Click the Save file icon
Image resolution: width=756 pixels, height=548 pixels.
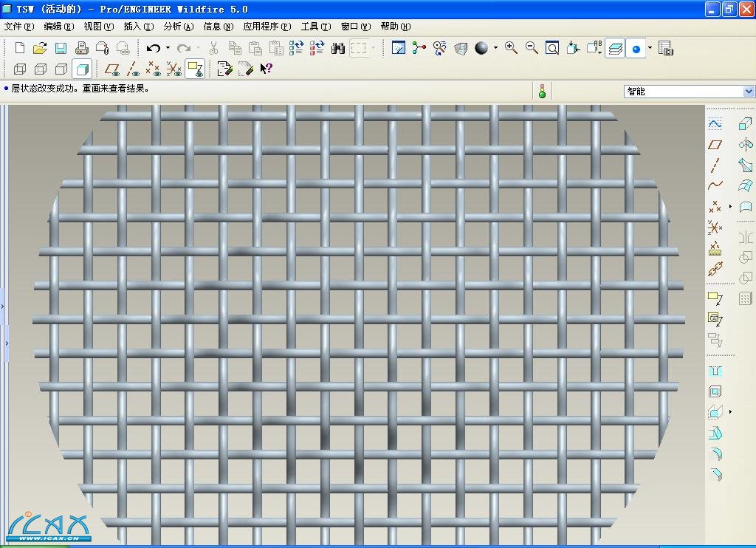click(61, 48)
